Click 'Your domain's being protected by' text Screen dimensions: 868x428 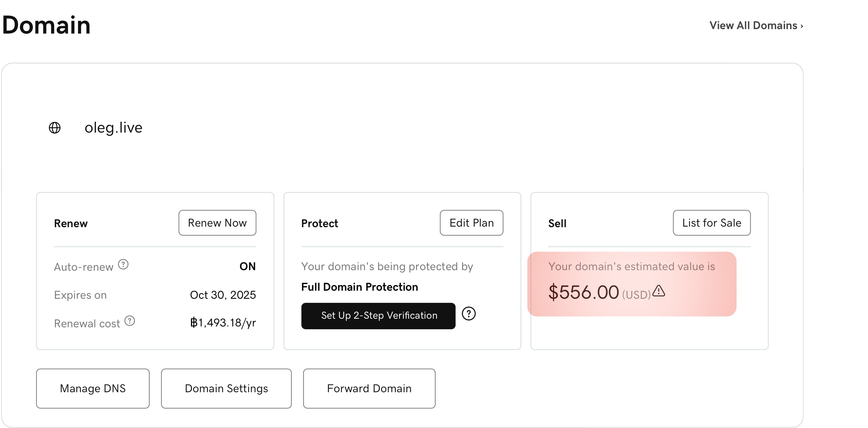coord(387,267)
